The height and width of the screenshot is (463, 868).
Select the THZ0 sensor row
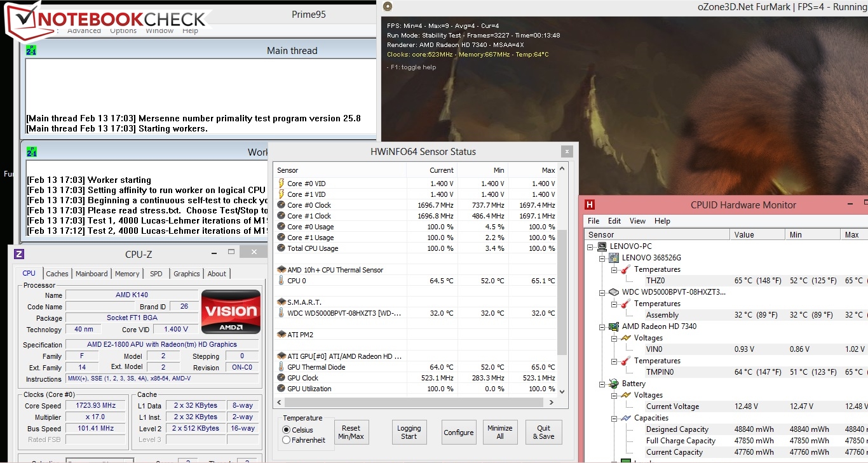point(756,281)
